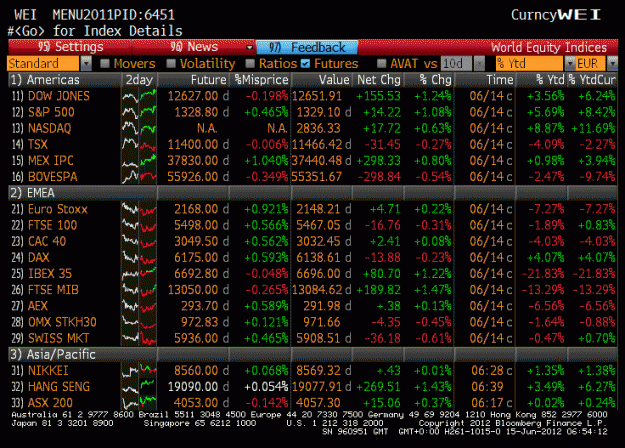Expand the News dropdown arrow

coord(250,47)
